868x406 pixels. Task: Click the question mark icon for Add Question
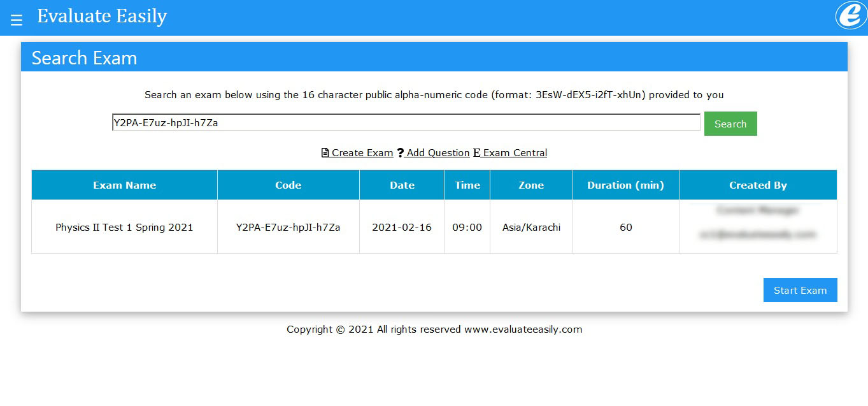(x=401, y=153)
